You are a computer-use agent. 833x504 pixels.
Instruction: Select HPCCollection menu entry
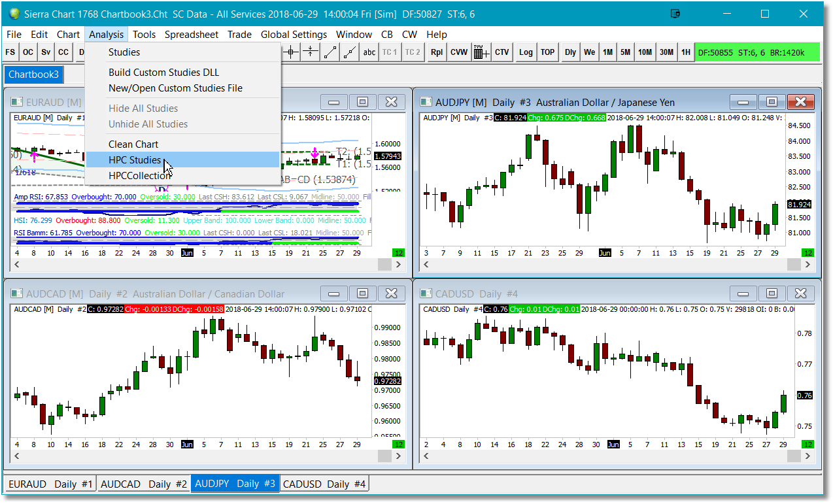(183, 176)
